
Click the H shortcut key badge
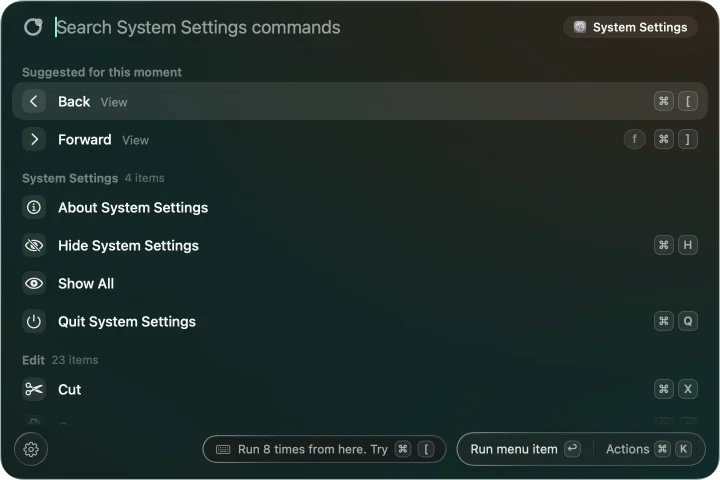[x=687, y=245]
